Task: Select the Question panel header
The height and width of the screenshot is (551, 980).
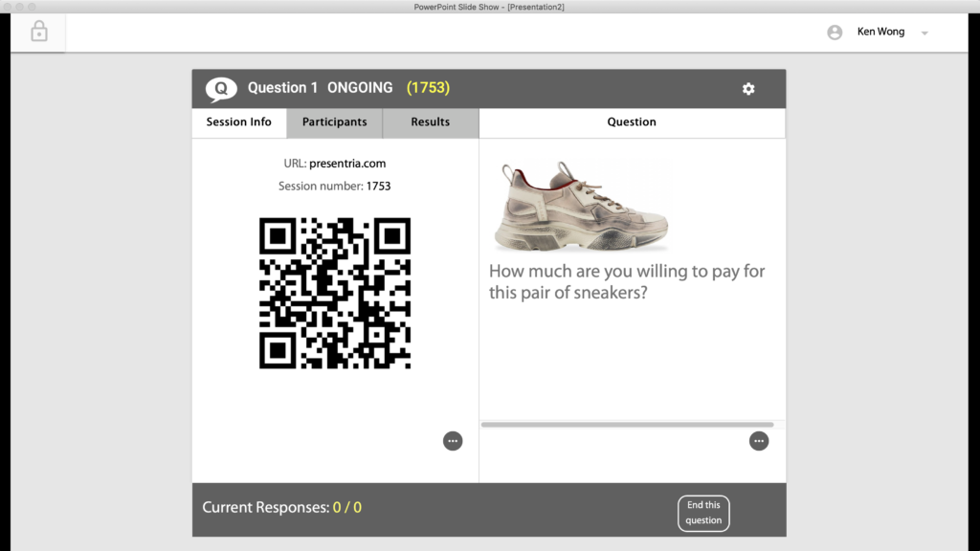Action: pos(632,122)
